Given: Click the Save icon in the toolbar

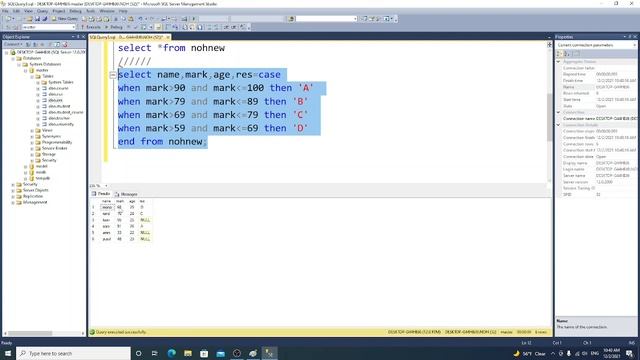Looking at the screenshot, I should pyautogui.click(x=37, y=19).
